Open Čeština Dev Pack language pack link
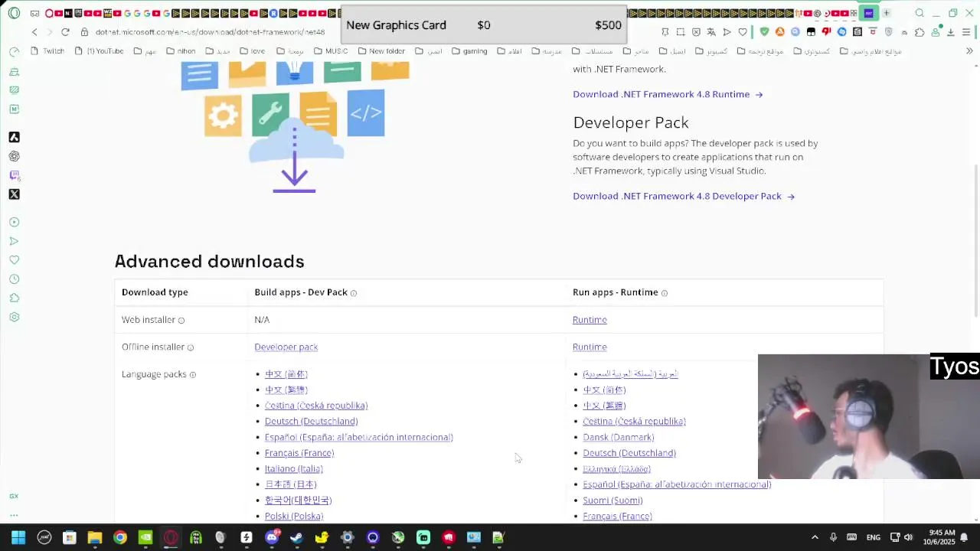Image resolution: width=980 pixels, height=551 pixels. (x=316, y=406)
